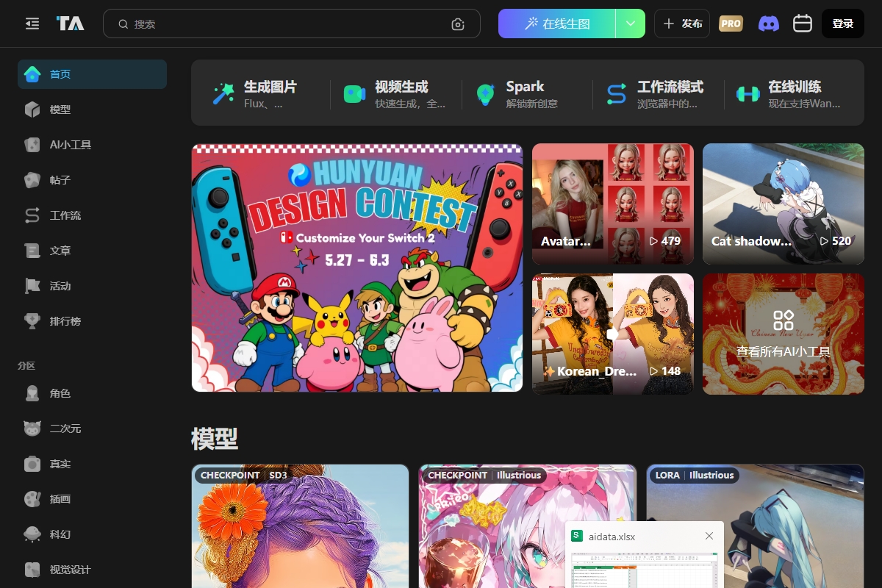Focus the 搜索 input field

[x=287, y=24]
